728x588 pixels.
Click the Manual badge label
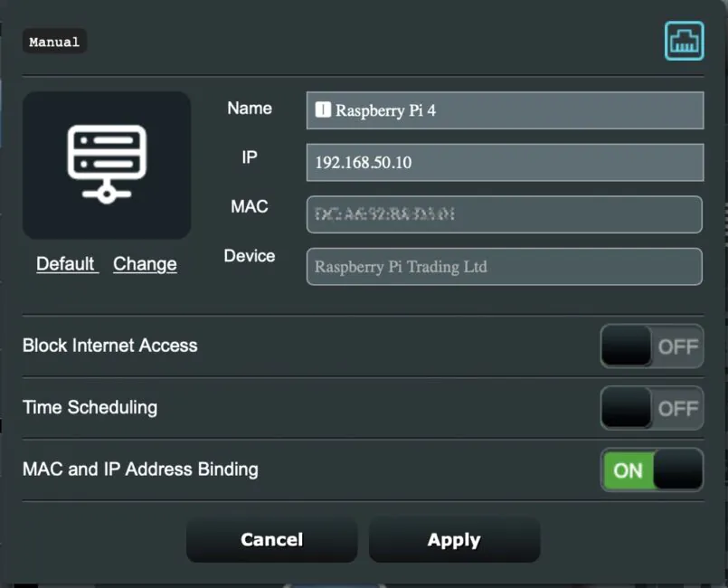coord(54,42)
